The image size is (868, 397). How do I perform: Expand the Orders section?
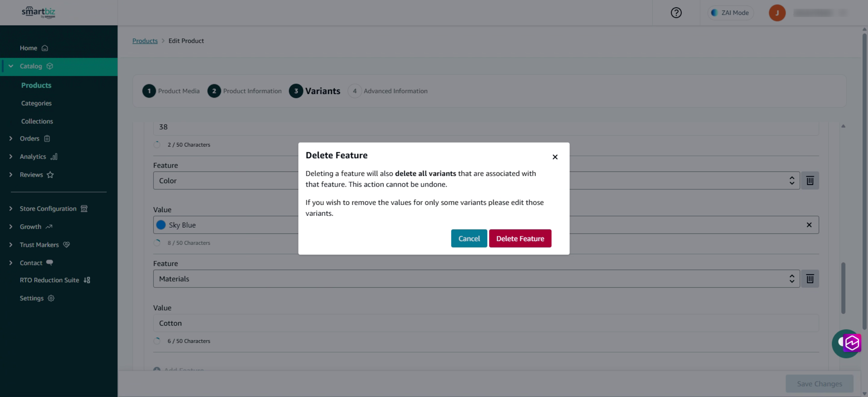[35, 138]
